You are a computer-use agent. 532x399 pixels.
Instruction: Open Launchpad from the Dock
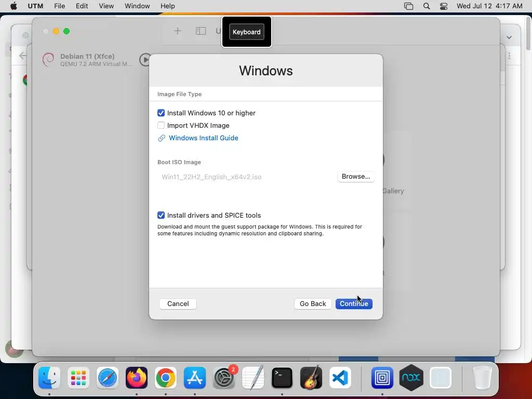coord(78,378)
